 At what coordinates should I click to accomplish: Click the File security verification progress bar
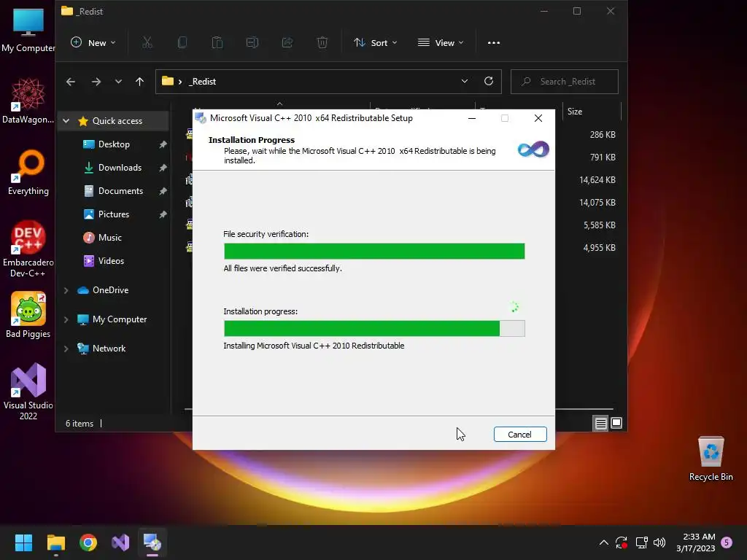[x=374, y=252]
